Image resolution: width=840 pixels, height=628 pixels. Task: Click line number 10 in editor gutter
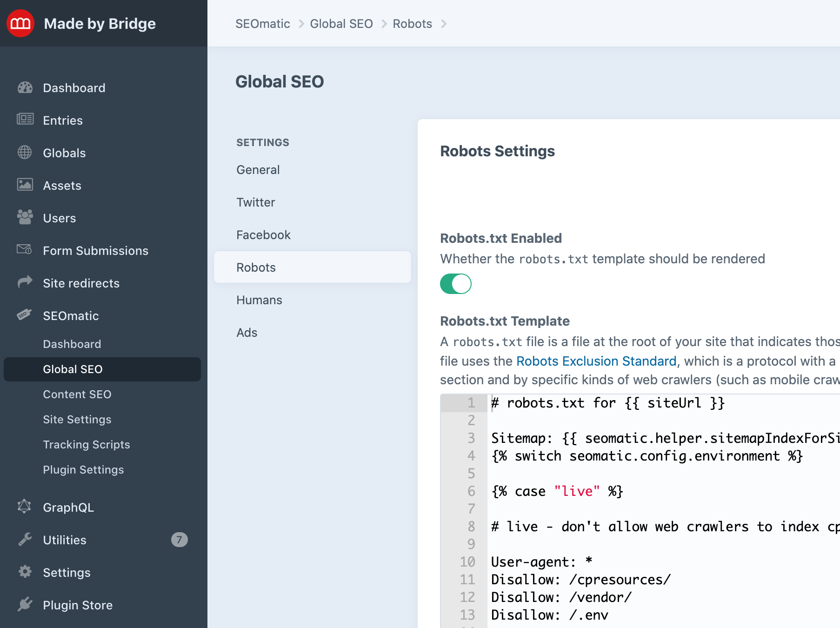pos(467,562)
